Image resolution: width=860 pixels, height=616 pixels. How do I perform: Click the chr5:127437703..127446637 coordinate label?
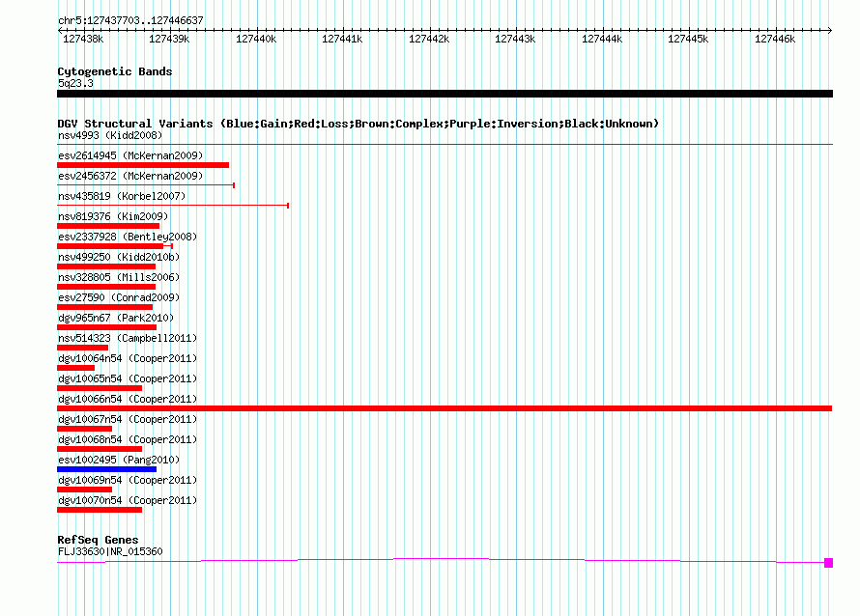click(x=130, y=20)
